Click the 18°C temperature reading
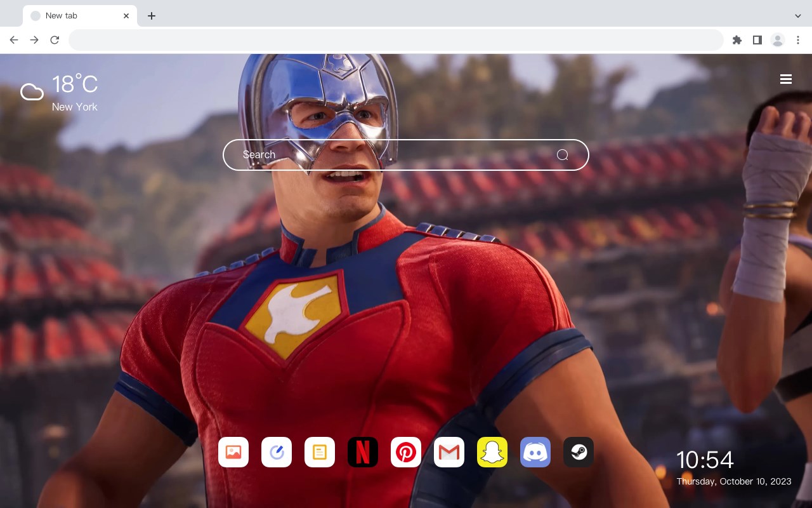The width and height of the screenshot is (812, 508). [75, 84]
